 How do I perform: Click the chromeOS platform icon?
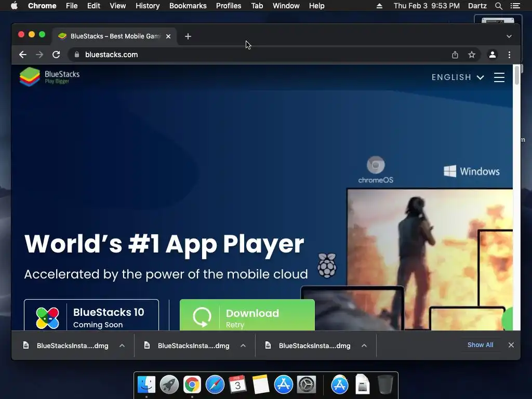tap(376, 170)
